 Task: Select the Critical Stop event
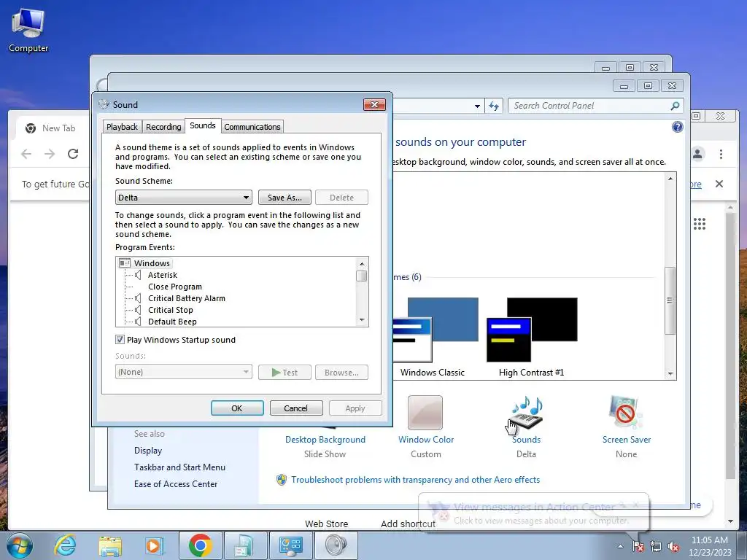click(171, 310)
